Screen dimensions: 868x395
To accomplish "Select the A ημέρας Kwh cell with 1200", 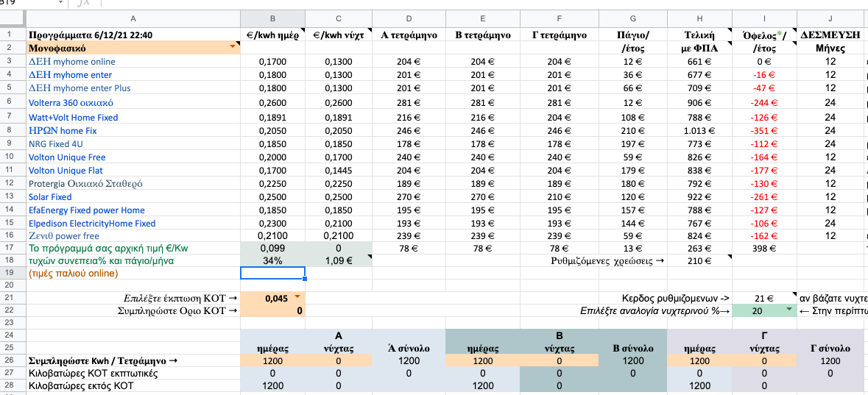I will pos(273,360).
